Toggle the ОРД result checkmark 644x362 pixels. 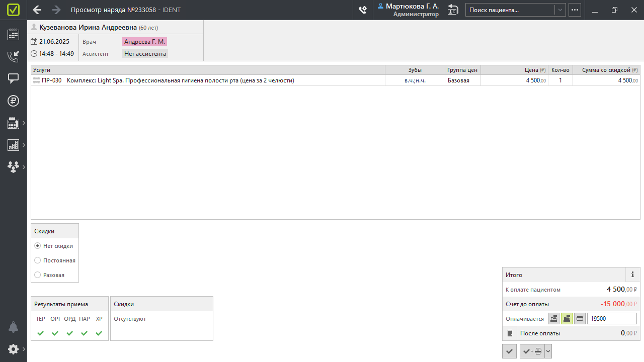coord(70,333)
